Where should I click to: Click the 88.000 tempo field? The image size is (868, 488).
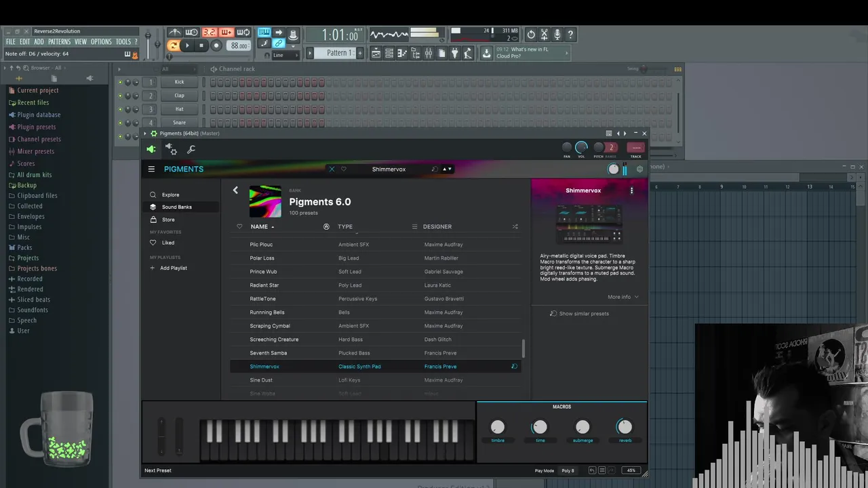click(239, 45)
